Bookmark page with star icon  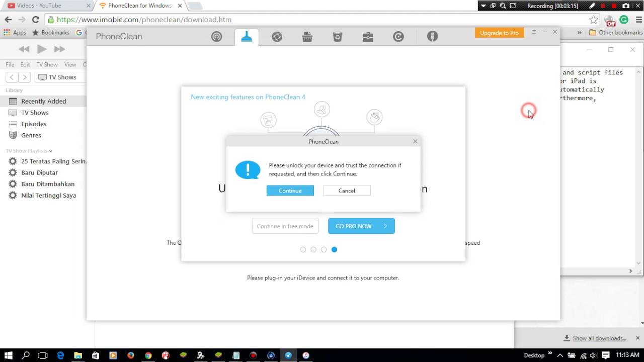(594, 20)
